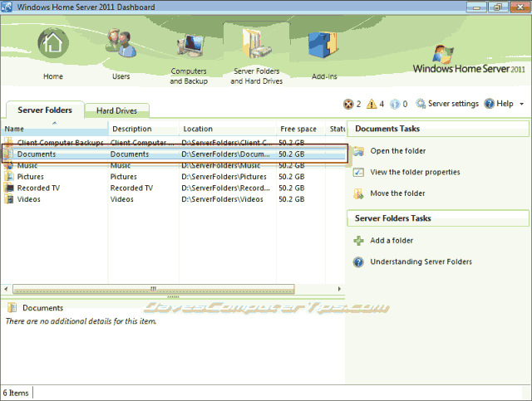This screenshot has height=401, width=532.
Task: Click the Client Computer Backups folder icon
Action: coord(9,142)
